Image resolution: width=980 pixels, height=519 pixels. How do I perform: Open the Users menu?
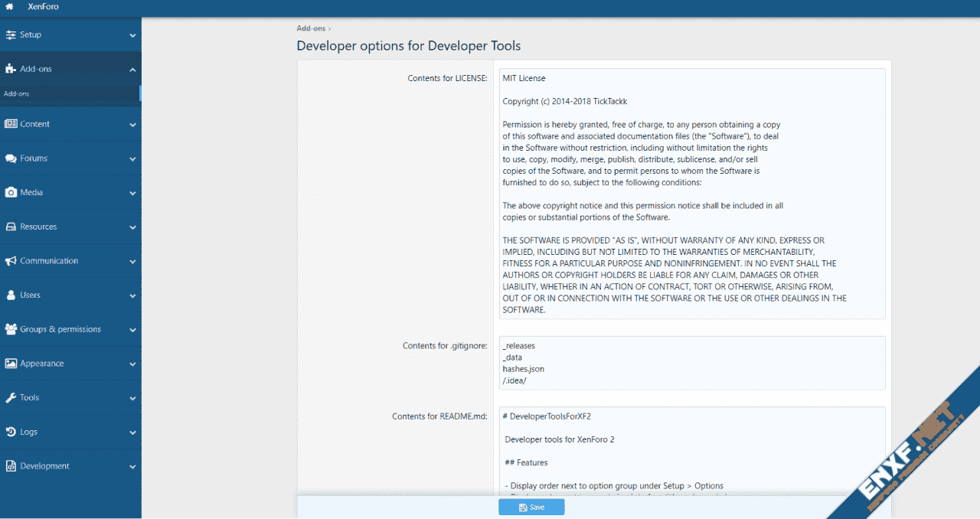tap(31, 295)
